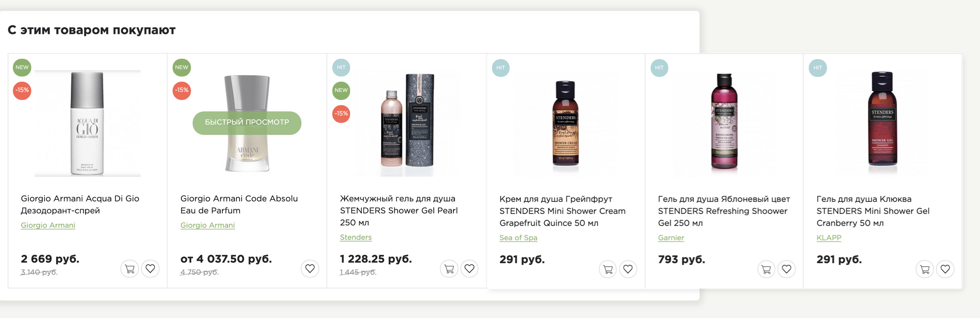This screenshot has width=980, height=318.
Task: Visit the Garnier brand link
Action: coord(671,238)
